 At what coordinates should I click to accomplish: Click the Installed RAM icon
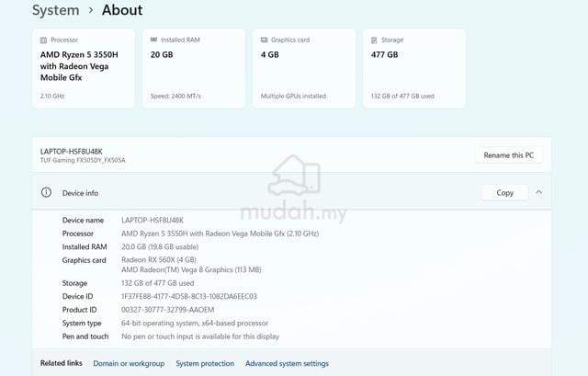coord(153,40)
